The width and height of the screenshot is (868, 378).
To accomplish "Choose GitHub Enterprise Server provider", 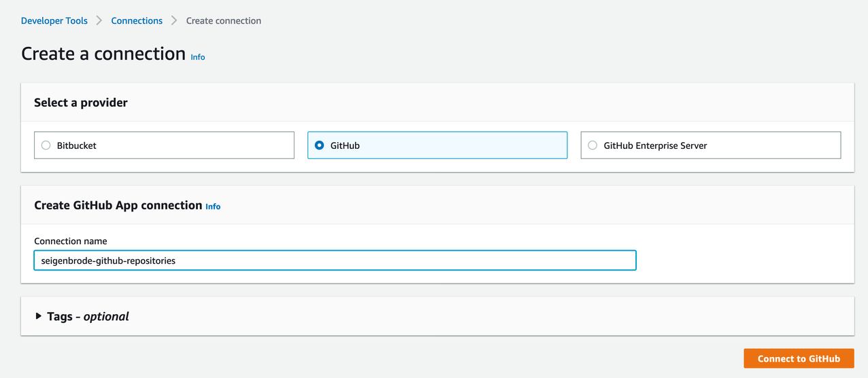I will coord(710,145).
